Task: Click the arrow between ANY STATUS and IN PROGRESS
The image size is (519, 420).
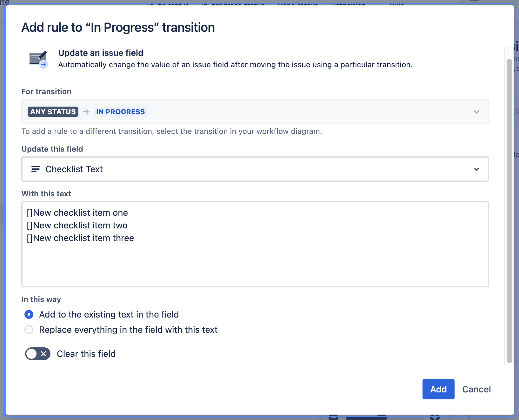Action: click(x=86, y=112)
